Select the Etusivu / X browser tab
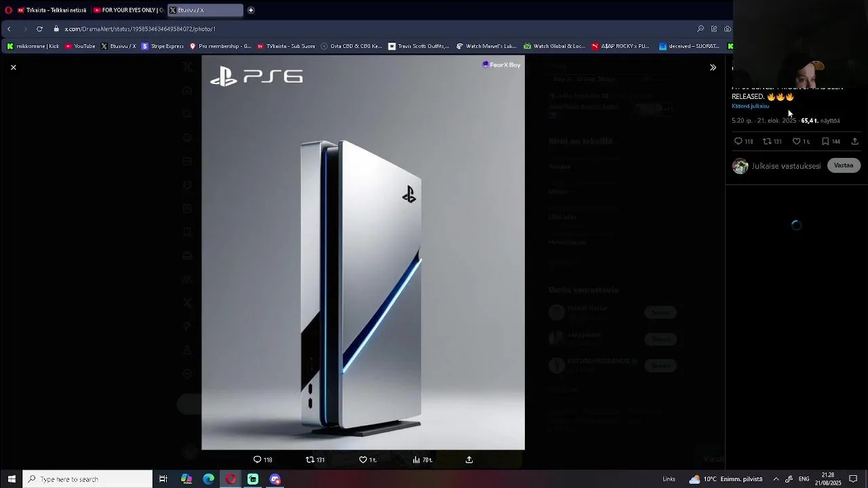 (x=205, y=10)
